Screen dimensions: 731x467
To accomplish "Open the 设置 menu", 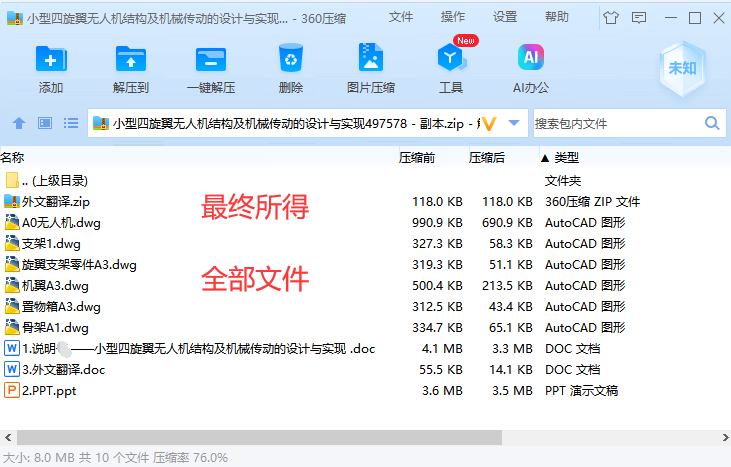I will coord(505,17).
